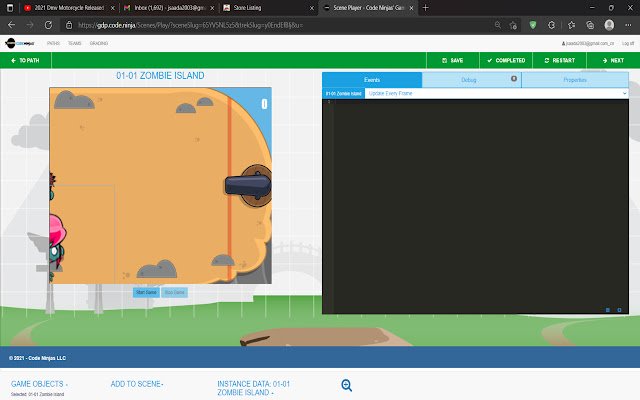Go to the NEXT scene
This screenshot has width=640, height=400.
point(613,60)
